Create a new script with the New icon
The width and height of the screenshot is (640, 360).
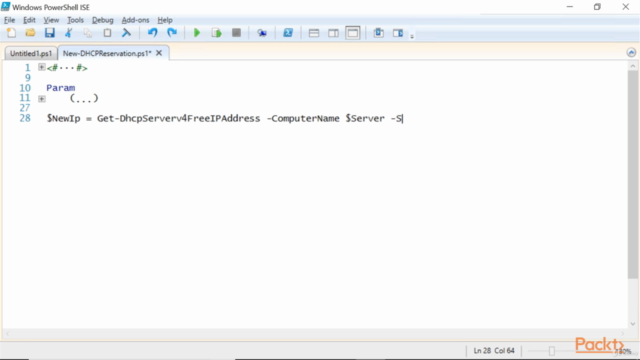tap(11, 33)
